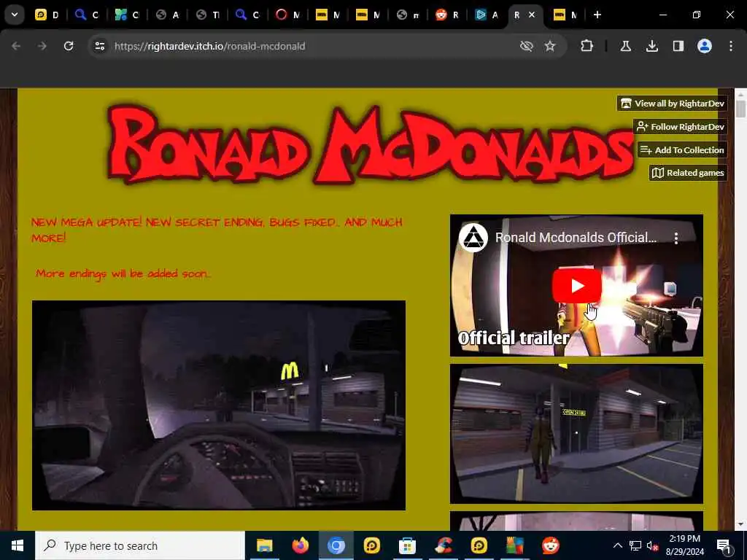
Task: Switch to the Reddit favicon tab
Action: (x=448, y=15)
